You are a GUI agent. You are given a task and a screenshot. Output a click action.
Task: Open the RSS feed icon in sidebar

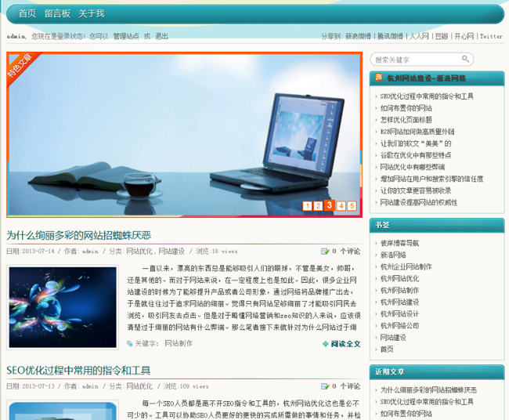pyautogui.click(x=378, y=77)
